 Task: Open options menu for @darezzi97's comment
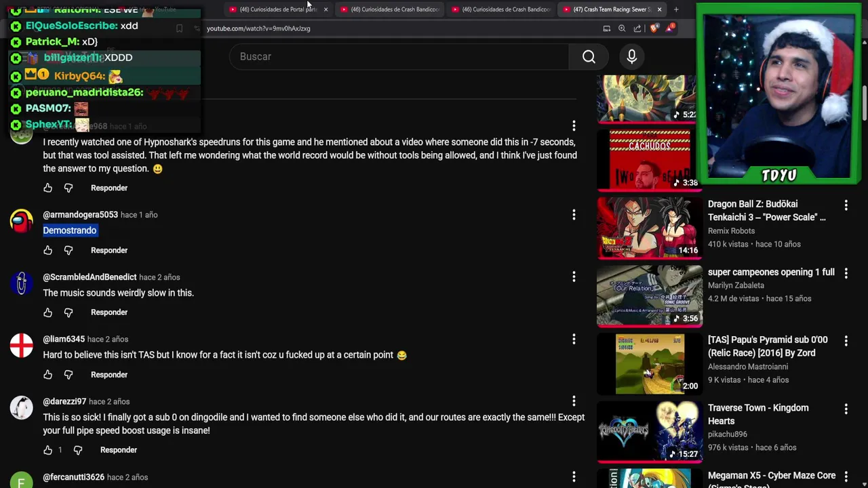(574, 401)
